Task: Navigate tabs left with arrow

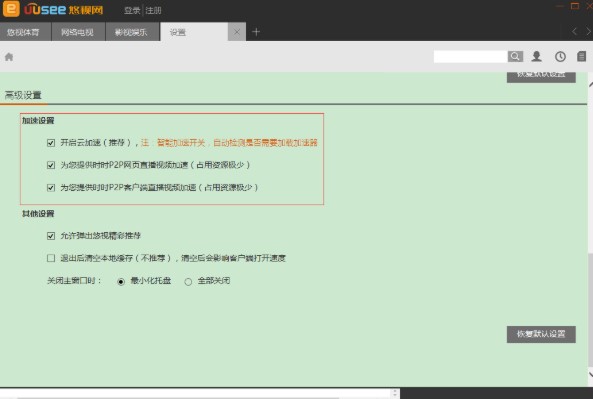Action: (574, 32)
